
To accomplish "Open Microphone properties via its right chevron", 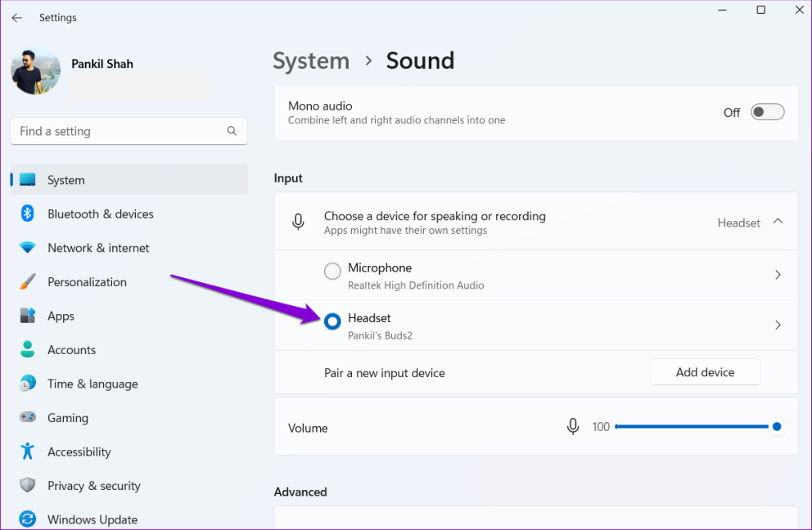I will click(778, 275).
